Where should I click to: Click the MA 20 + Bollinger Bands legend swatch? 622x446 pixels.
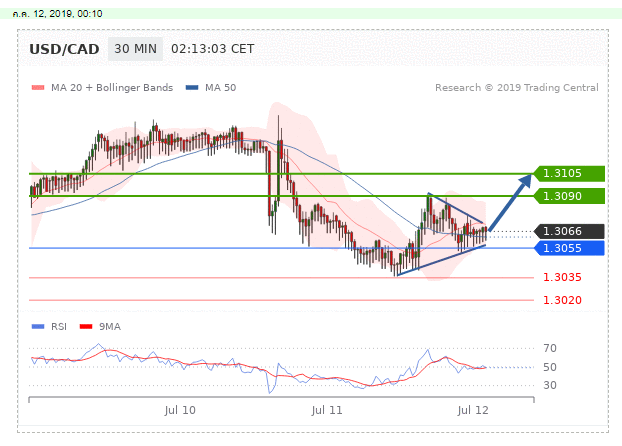[x=38, y=88]
